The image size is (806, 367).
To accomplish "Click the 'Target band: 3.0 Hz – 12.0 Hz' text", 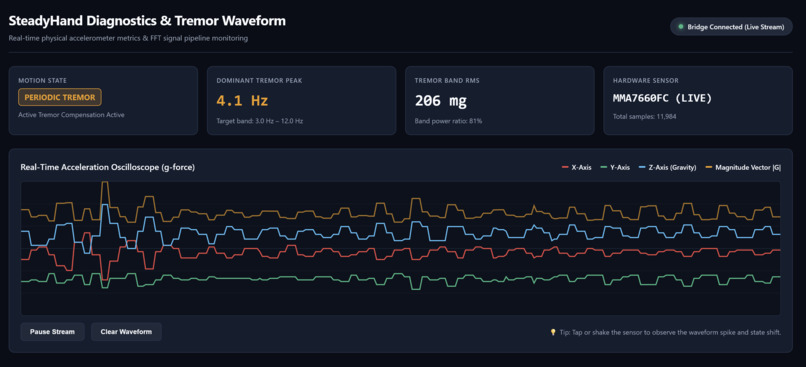I will pyautogui.click(x=259, y=122).
